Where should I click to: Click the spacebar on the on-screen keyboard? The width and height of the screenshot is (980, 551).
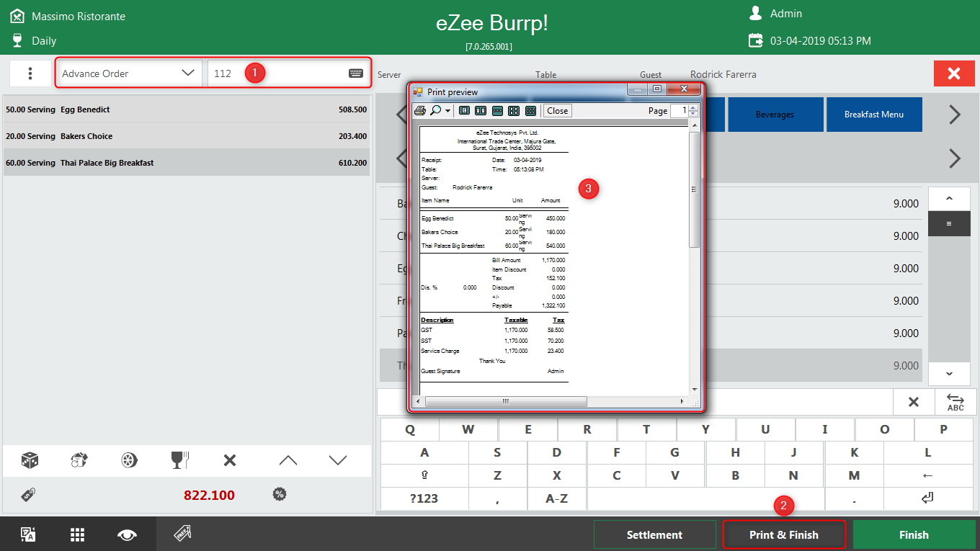click(705, 498)
